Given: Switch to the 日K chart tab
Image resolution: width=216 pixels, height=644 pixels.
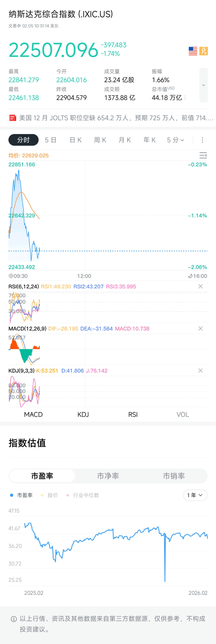Looking at the screenshot, I should (x=76, y=140).
